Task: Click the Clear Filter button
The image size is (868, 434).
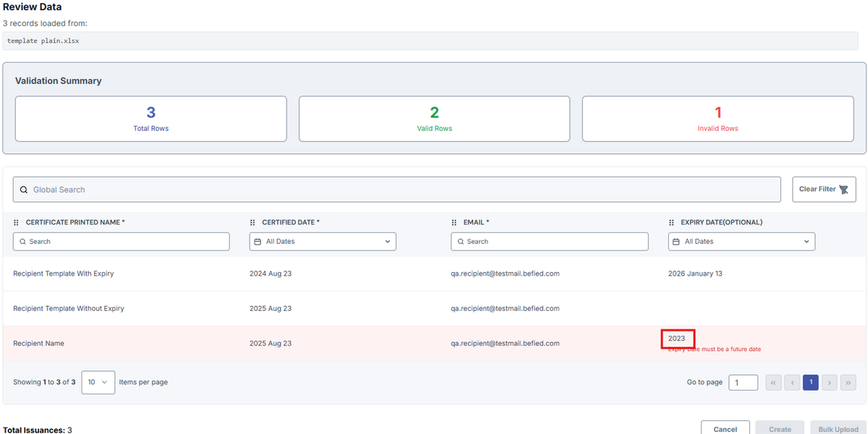Action: click(824, 190)
